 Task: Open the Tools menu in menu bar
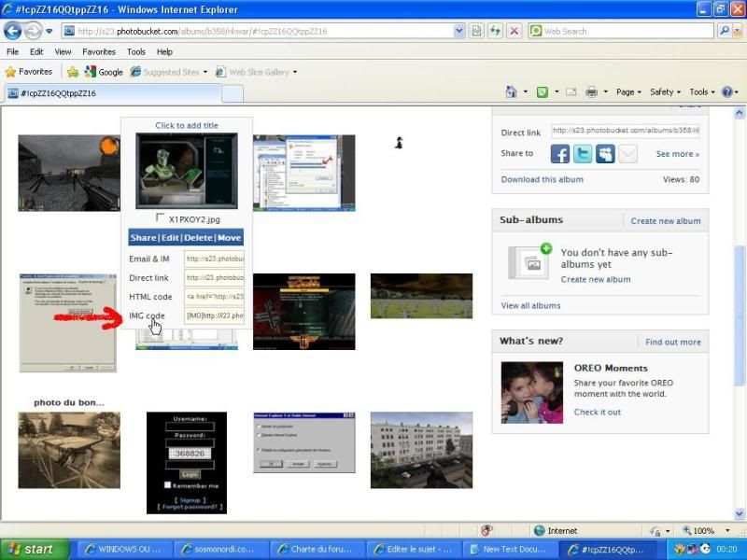pyautogui.click(x=135, y=52)
